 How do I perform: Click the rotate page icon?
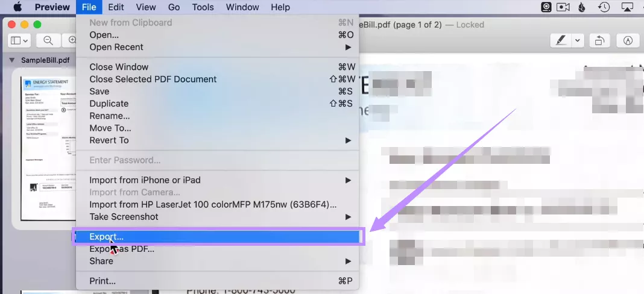pyautogui.click(x=599, y=40)
